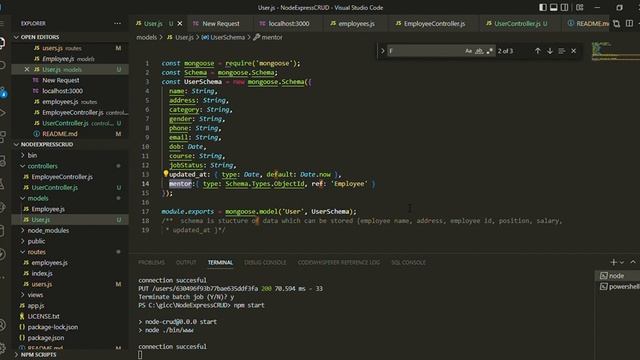Click the minimap code overview
Viewport: 640px width, 360px height.
point(615,51)
